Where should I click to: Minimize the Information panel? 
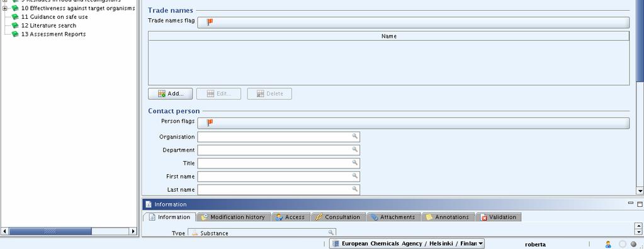point(631,204)
